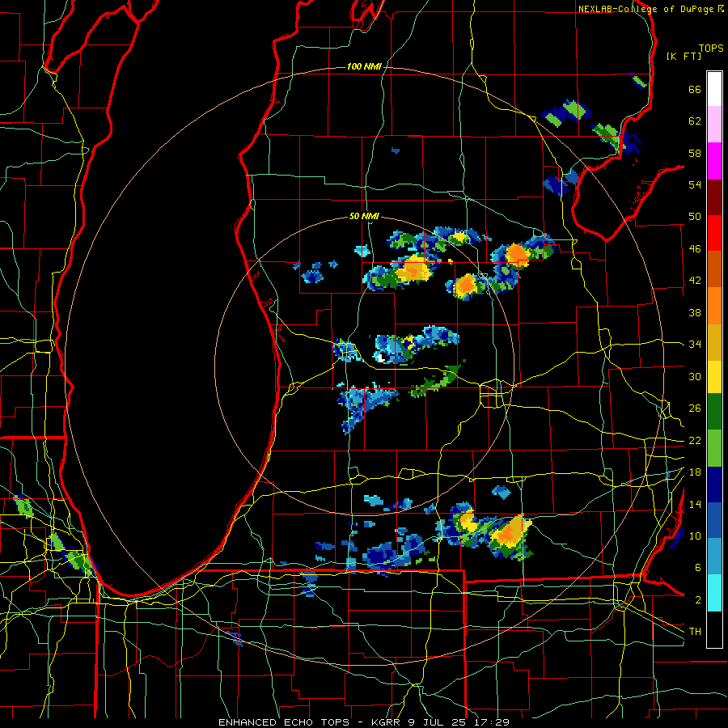Screen dimensions: 728x728
Task: Select the 62 value on the legend
Action: click(x=695, y=121)
